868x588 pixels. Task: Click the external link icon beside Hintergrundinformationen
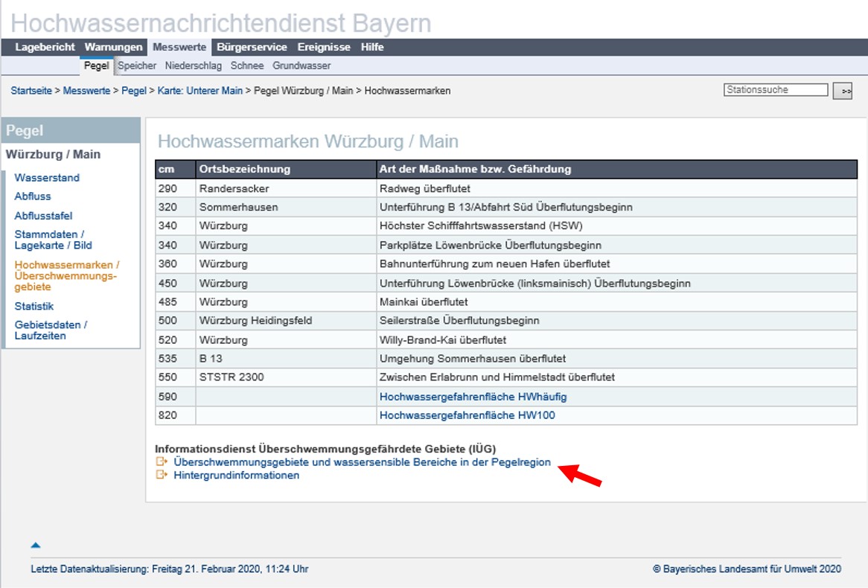pyautogui.click(x=161, y=475)
